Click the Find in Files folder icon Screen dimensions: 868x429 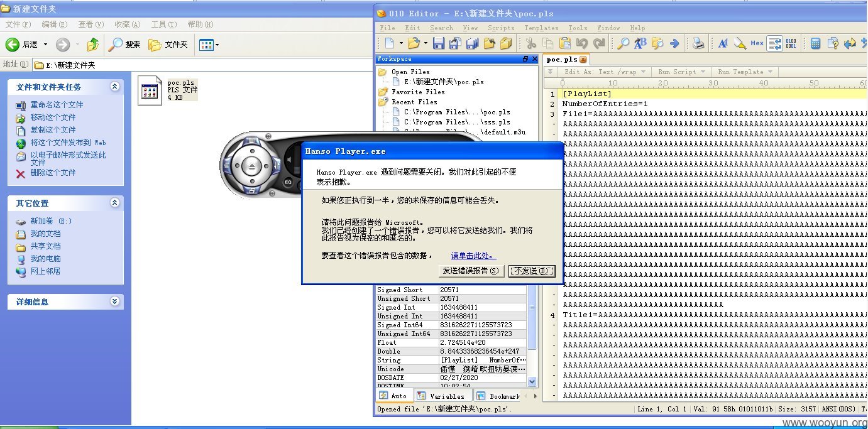click(657, 43)
